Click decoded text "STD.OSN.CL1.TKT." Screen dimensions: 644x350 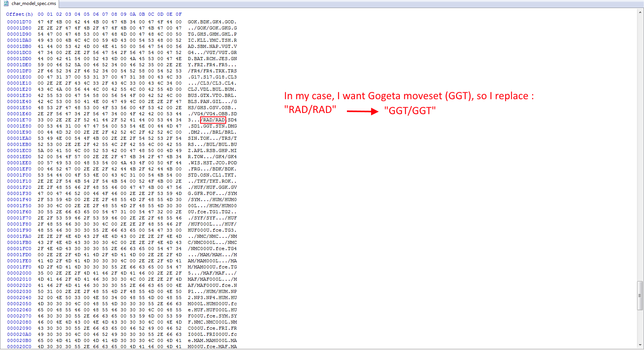pos(212,175)
